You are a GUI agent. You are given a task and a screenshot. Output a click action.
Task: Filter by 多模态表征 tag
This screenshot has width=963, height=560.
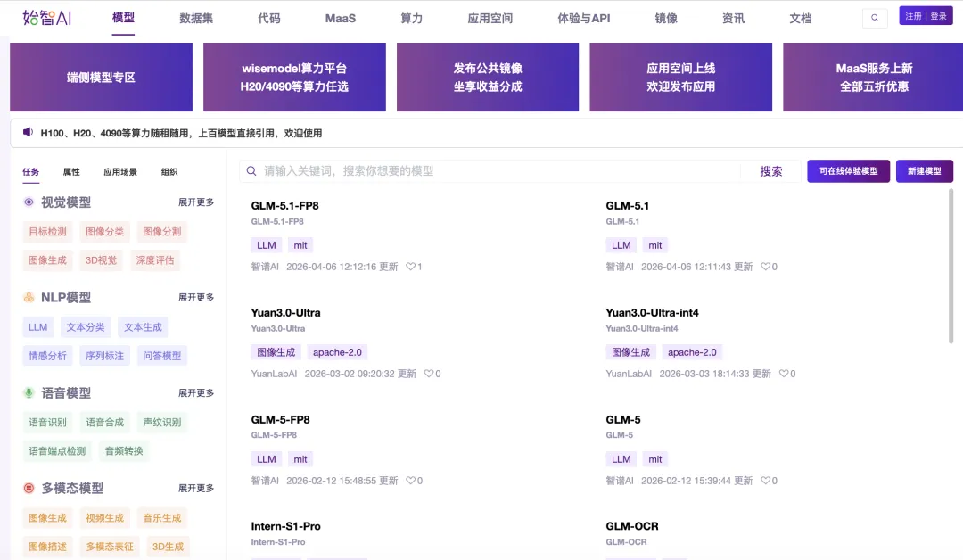[110, 547]
